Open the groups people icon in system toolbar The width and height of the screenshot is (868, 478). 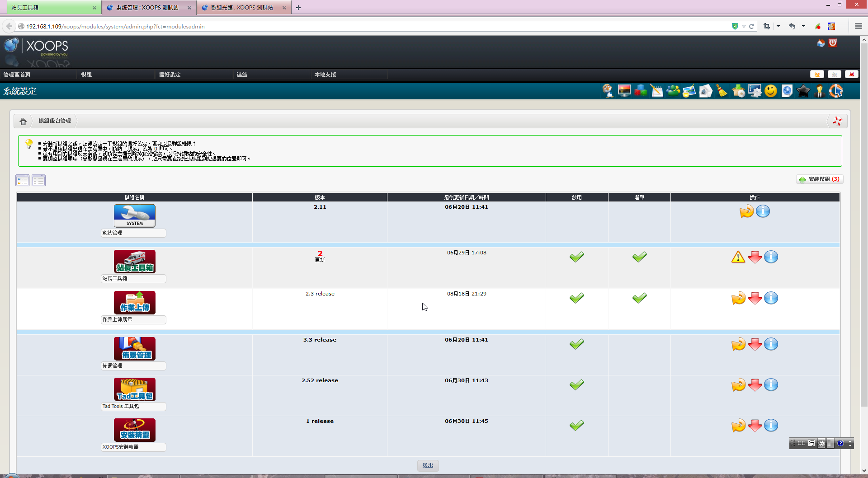[673, 91]
